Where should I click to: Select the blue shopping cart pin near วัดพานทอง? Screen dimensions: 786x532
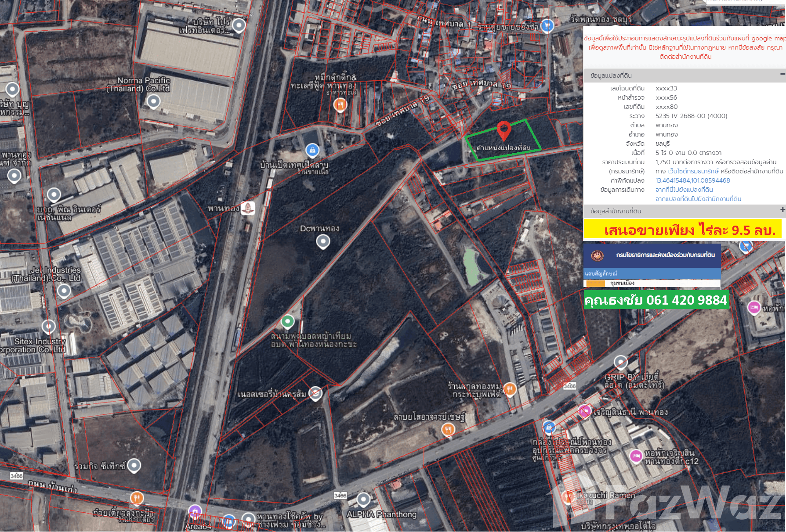click(547, 26)
